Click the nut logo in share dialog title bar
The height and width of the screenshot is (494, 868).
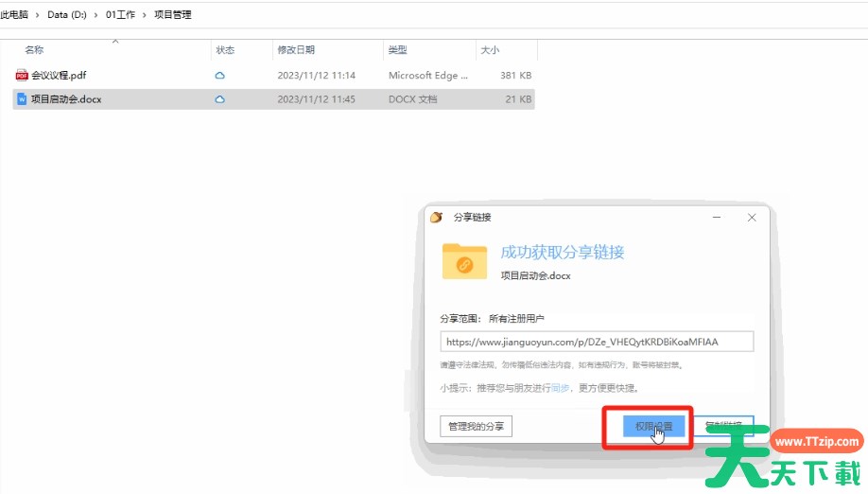[x=437, y=217]
